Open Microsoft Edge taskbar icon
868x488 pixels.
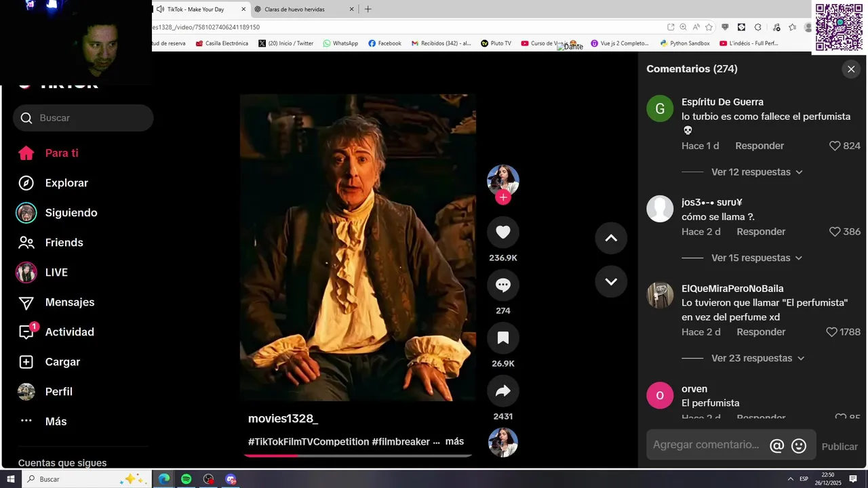coord(164,479)
